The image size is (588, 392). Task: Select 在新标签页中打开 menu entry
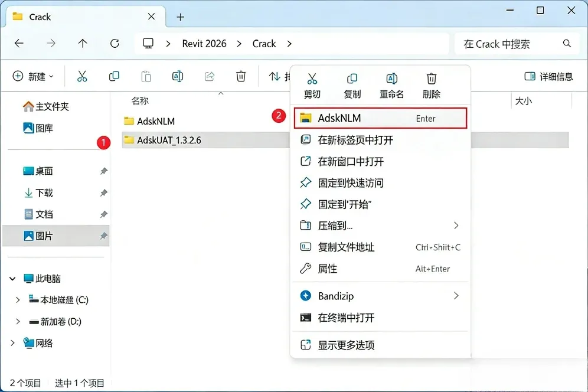click(x=381, y=140)
